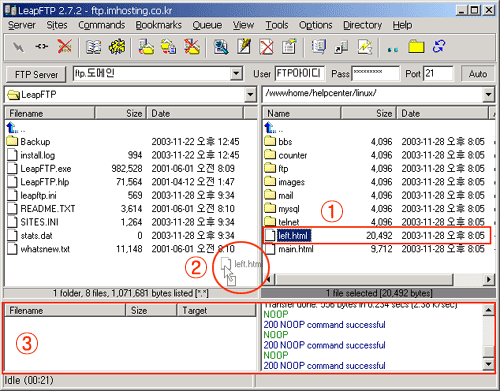Select local file SITES.INI
500x391 pixels.
(33, 222)
